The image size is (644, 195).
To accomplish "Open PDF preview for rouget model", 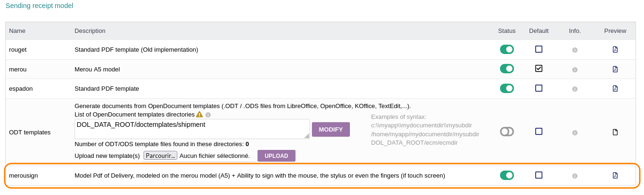I will 615,49.
